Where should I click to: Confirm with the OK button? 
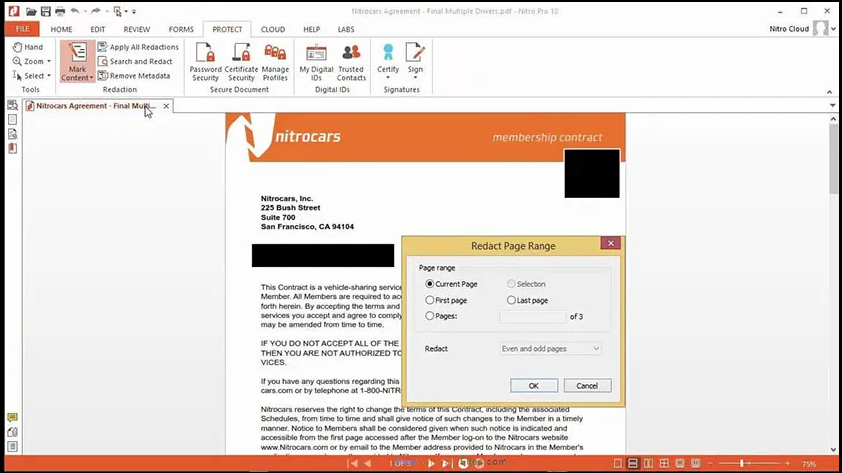pos(533,386)
